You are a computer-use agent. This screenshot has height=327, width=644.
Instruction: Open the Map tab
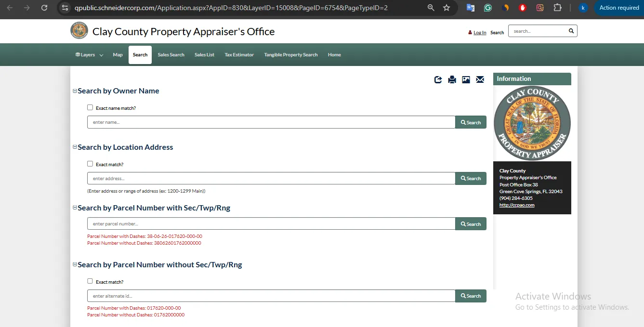point(118,55)
